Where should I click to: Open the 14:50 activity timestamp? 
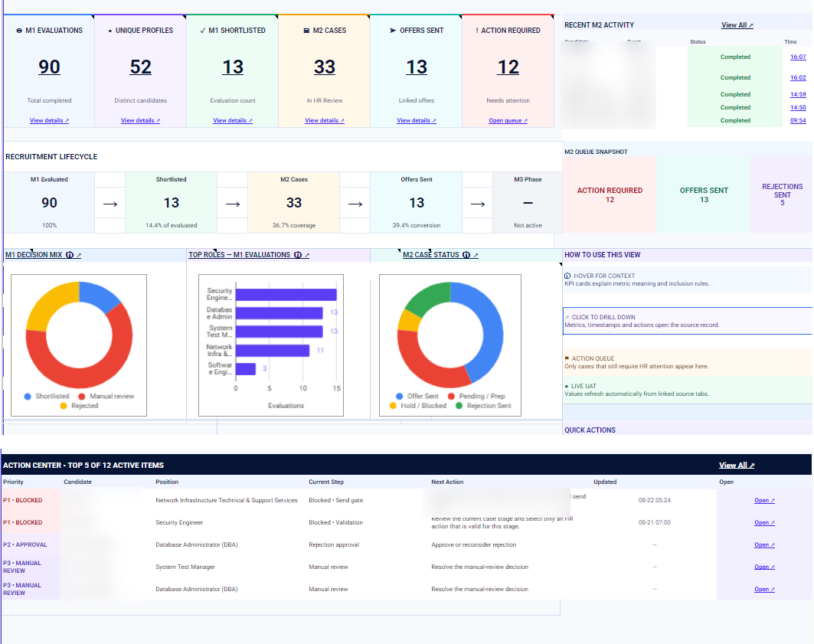point(798,107)
